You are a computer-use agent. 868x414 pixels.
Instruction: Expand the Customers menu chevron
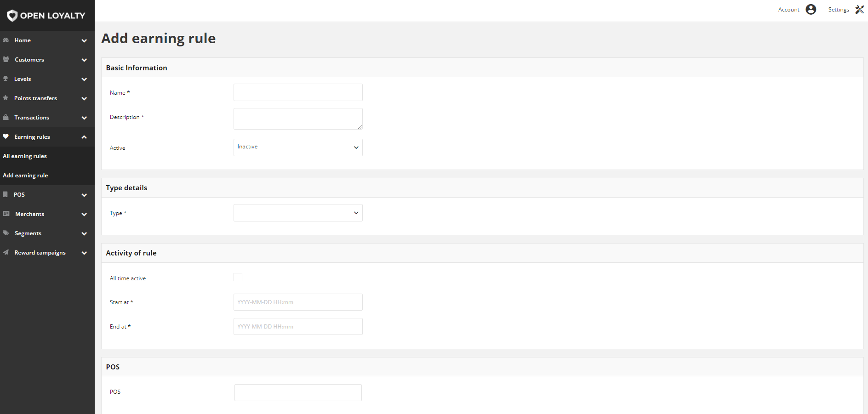coord(84,60)
